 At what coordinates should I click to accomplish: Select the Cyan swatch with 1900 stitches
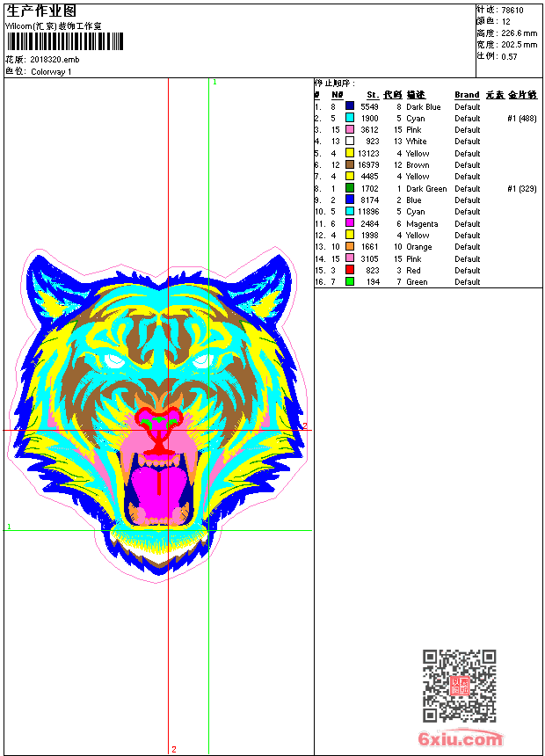coord(350,118)
